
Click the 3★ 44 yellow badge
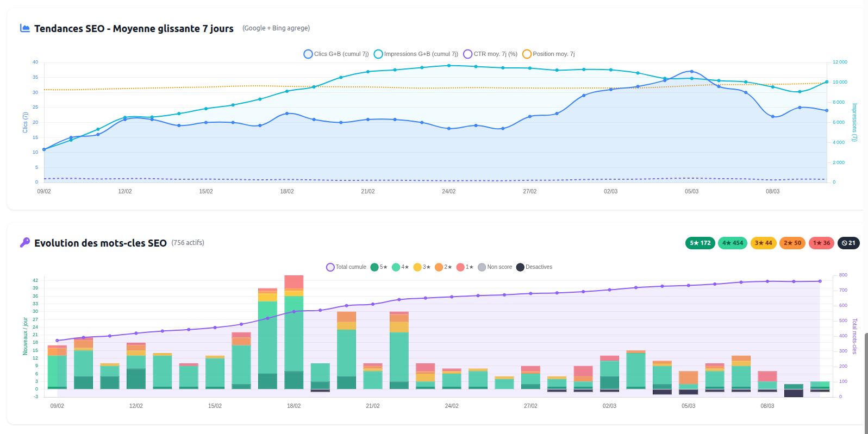click(x=764, y=243)
